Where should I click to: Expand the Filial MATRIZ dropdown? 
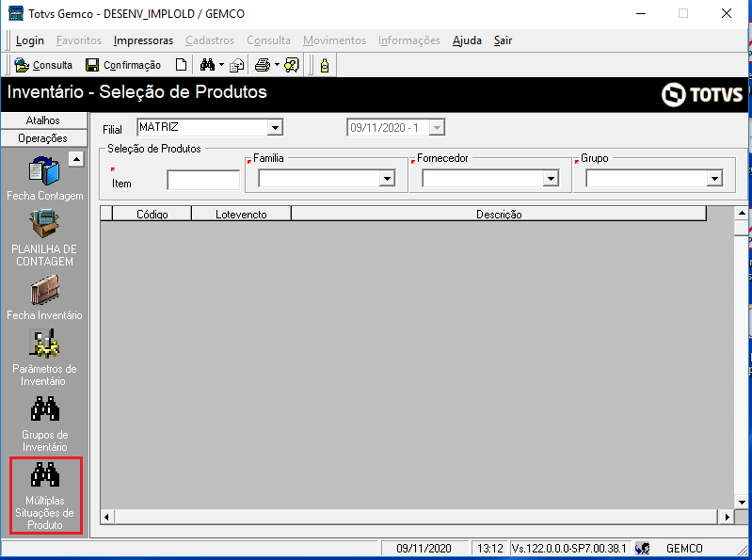pyautogui.click(x=275, y=128)
